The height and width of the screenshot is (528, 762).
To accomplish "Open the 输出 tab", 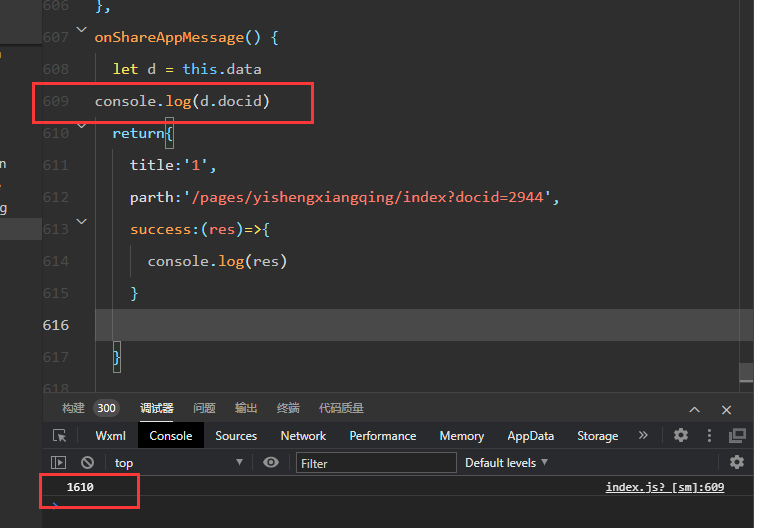I will (x=246, y=408).
